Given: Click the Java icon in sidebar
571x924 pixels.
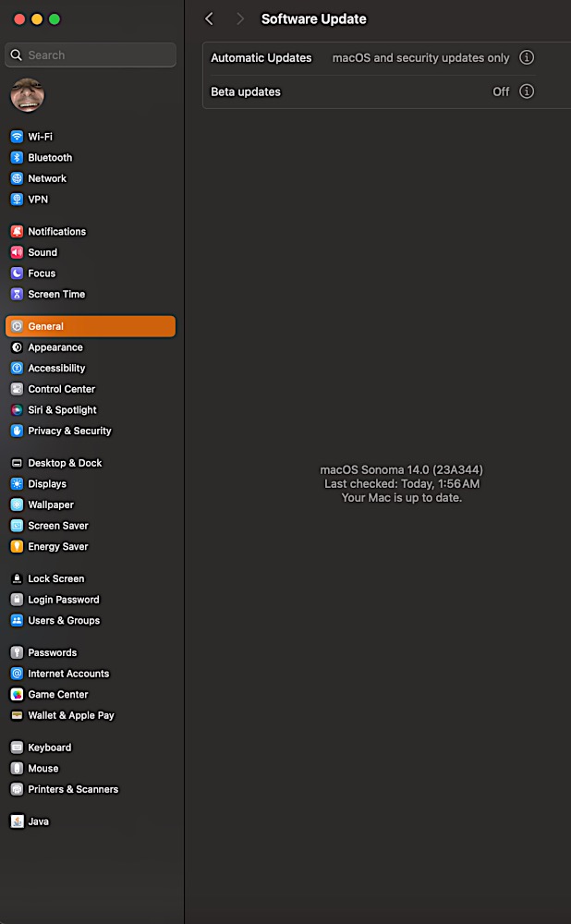Looking at the screenshot, I should click(17, 821).
